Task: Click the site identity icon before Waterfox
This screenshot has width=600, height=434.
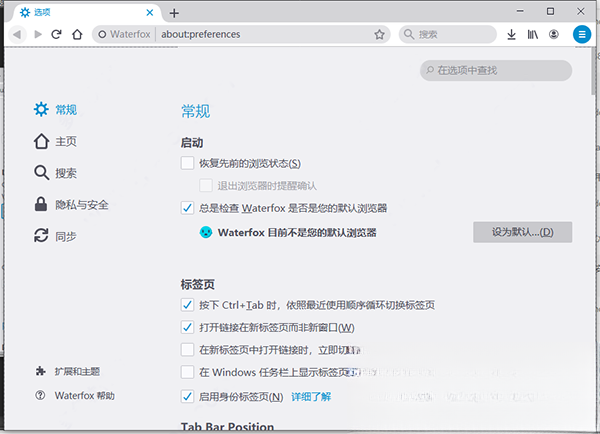Action: pyautogui.click(x=102, y=34)
